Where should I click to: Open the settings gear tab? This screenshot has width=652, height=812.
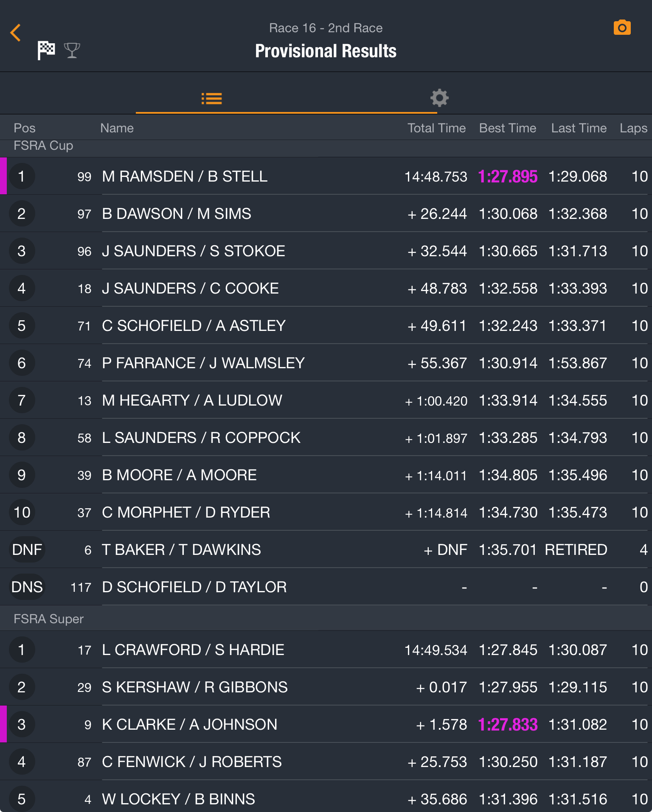439,98
